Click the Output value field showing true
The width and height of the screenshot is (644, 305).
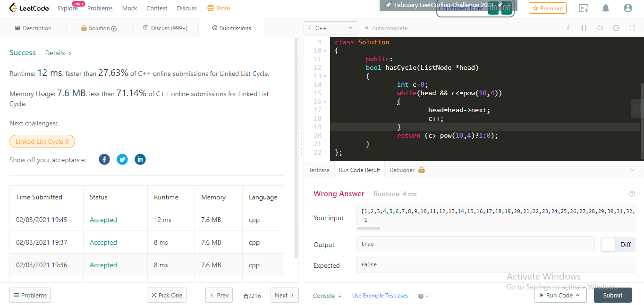[x=475, y=244]
